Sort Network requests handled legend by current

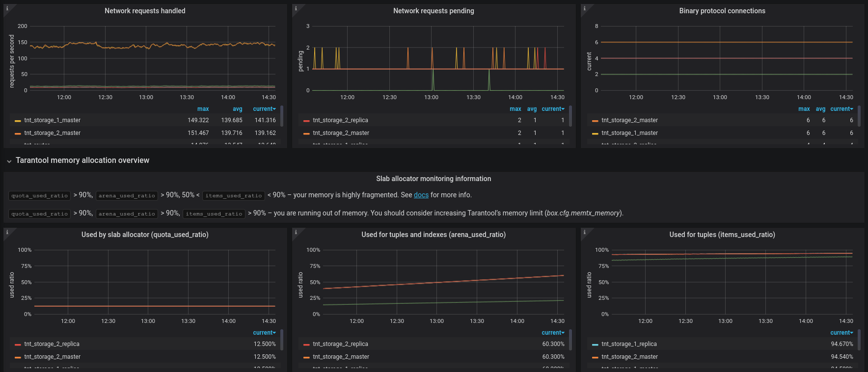[x=264, y=109]
